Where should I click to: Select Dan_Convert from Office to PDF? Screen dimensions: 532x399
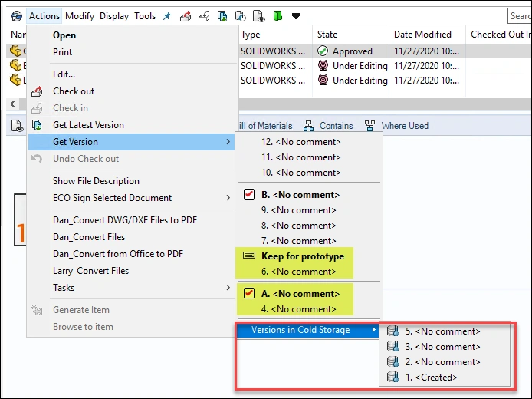pyautogui.click(x=118, y=254)
